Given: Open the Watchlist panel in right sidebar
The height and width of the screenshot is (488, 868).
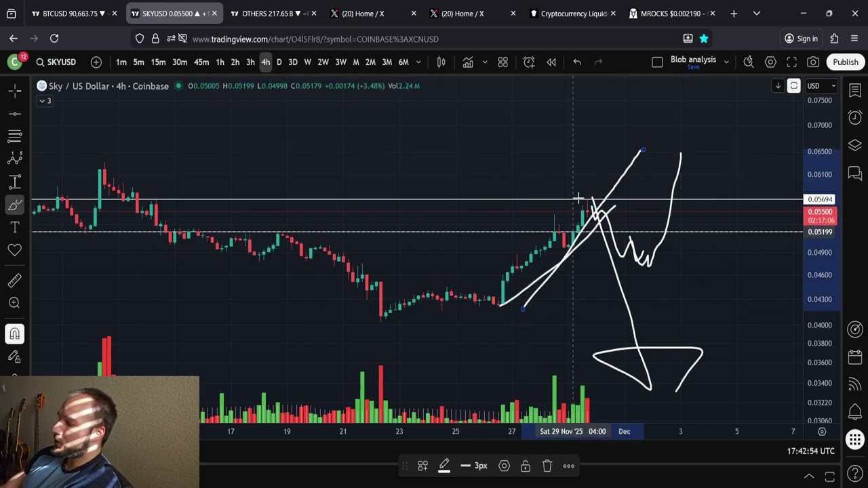Looking at the screenshot, I should 854,90.
